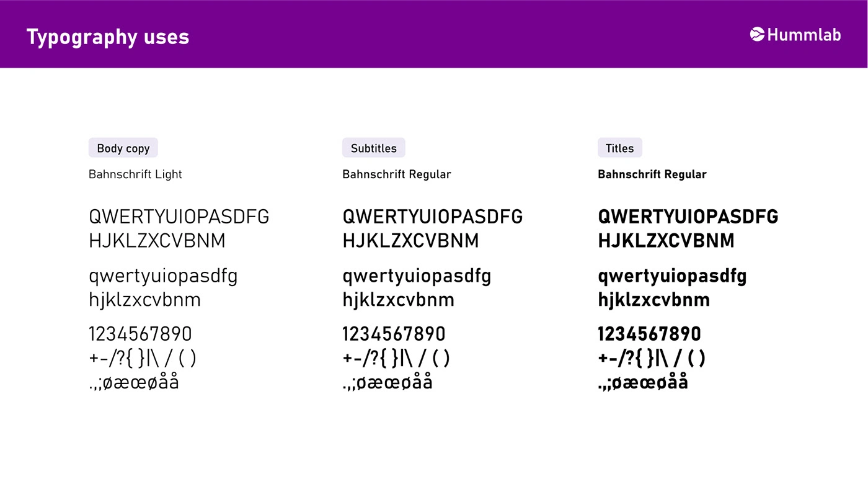Select bold "1234567890" in the Titles specimen
The height and width of the screenshot is (489, 868).
click(650, 334)
